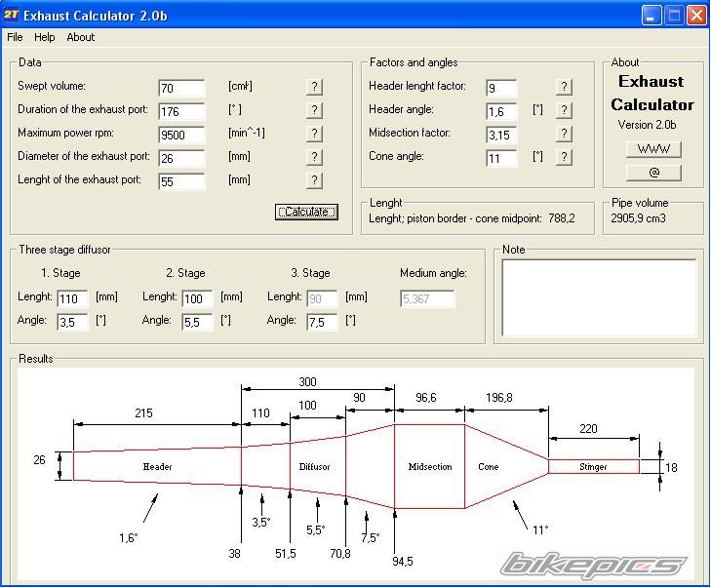Image resolution: width=711 pixels, height=588 pixels.
Task: Click the help button for Header lenght factor
Action: 563,87
